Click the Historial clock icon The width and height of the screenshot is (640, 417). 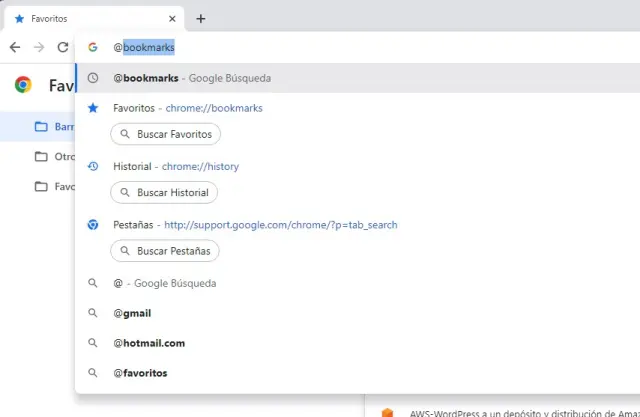92,166
